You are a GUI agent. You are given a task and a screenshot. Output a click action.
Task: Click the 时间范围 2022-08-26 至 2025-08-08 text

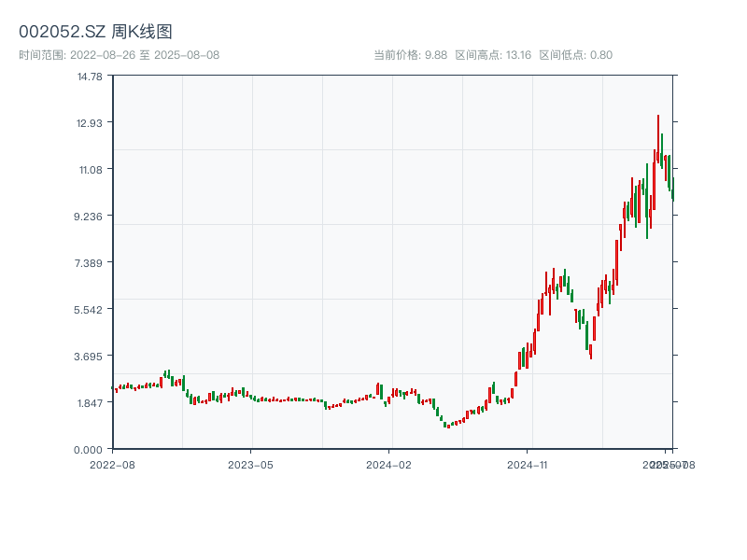[x=120, y=55]
